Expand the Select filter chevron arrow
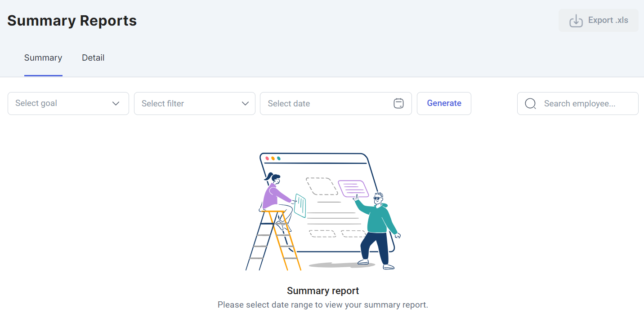The width and height of the screenshot is (644, 335). (x=245, y=103)
